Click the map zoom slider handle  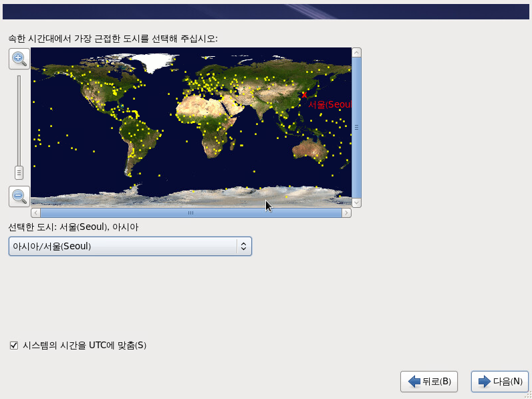pyautogui.click(x=19, y=172)
